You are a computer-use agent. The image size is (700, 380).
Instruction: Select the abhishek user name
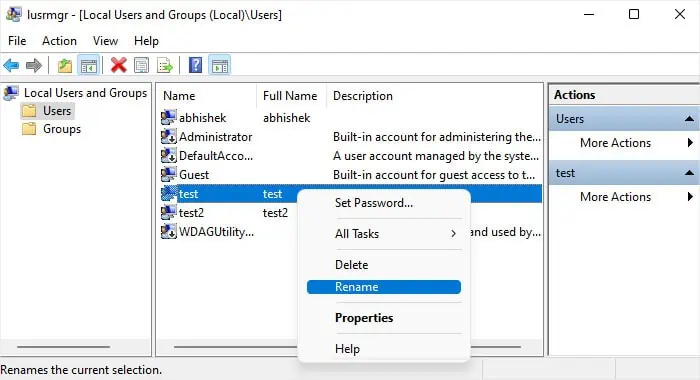(x=203, y=118)
